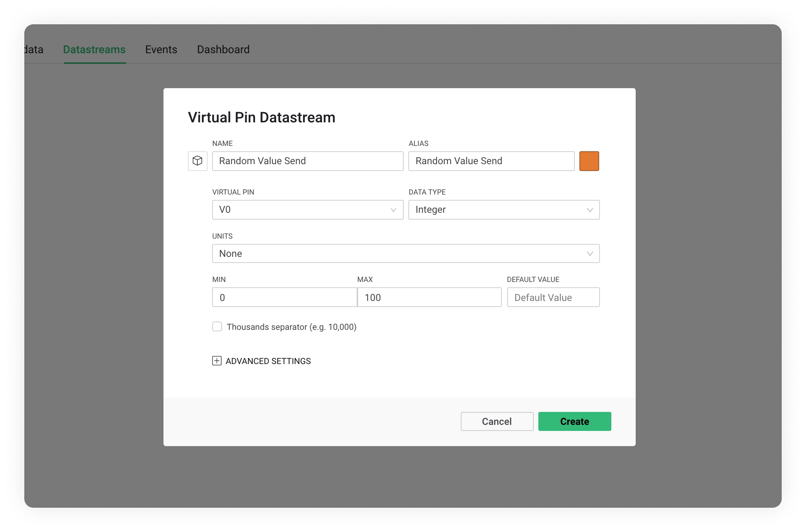
Task: Expand the Advanced Settings section
Action: click(x=268, y=361)
